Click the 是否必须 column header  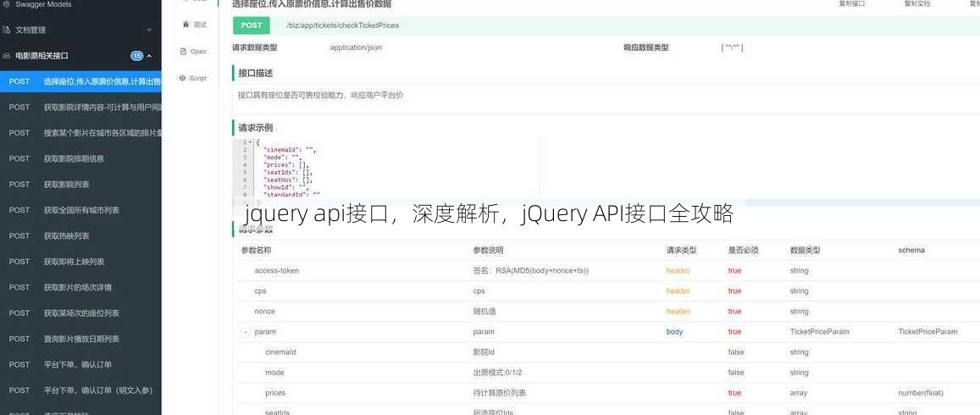tap(743, 250)
